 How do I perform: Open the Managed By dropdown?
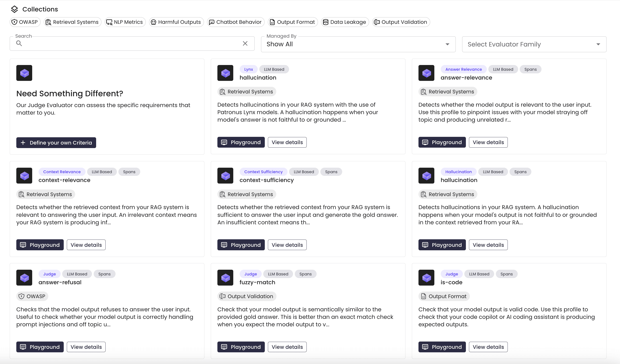pyautogui.click(x=358, y=44)
